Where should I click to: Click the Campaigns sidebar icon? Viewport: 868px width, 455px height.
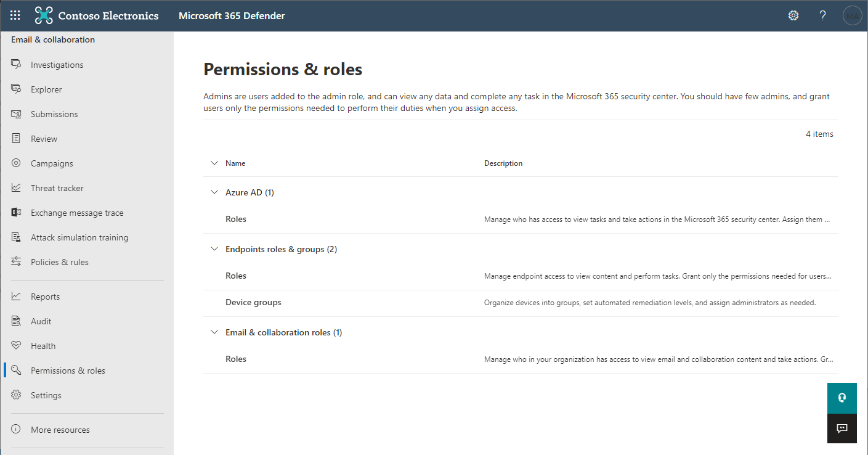(x=17, y=163)
